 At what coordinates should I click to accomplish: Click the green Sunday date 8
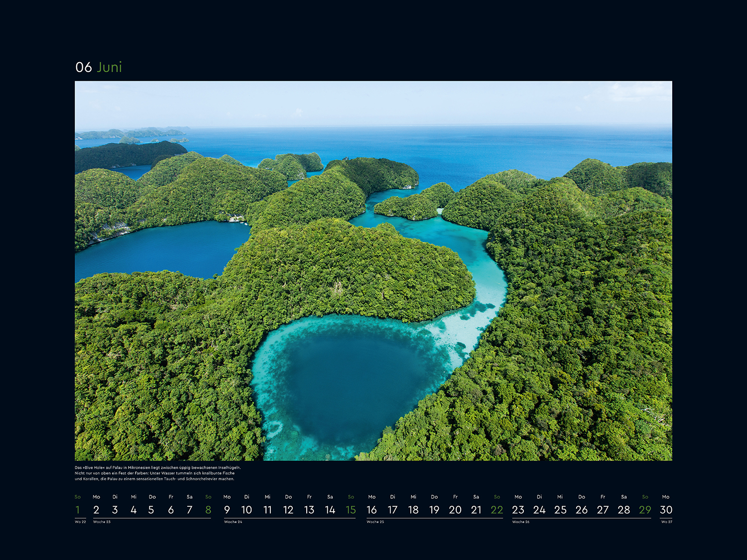[x=208, y=510]
